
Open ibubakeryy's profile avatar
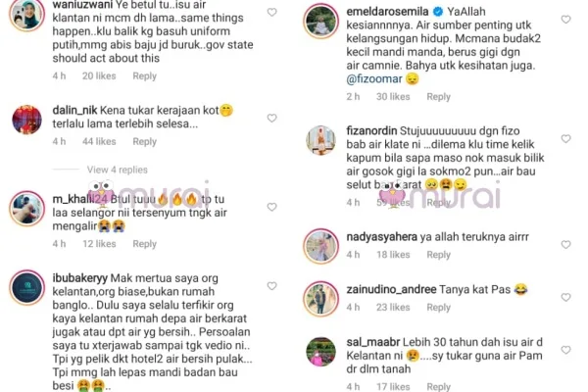click(x=27, y=288)
